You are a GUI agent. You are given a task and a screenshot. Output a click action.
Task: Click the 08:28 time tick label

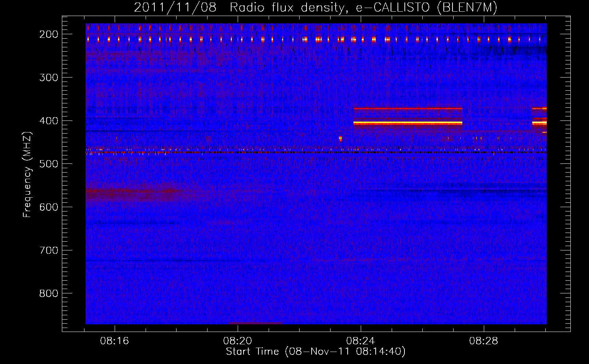pos(483,341)
